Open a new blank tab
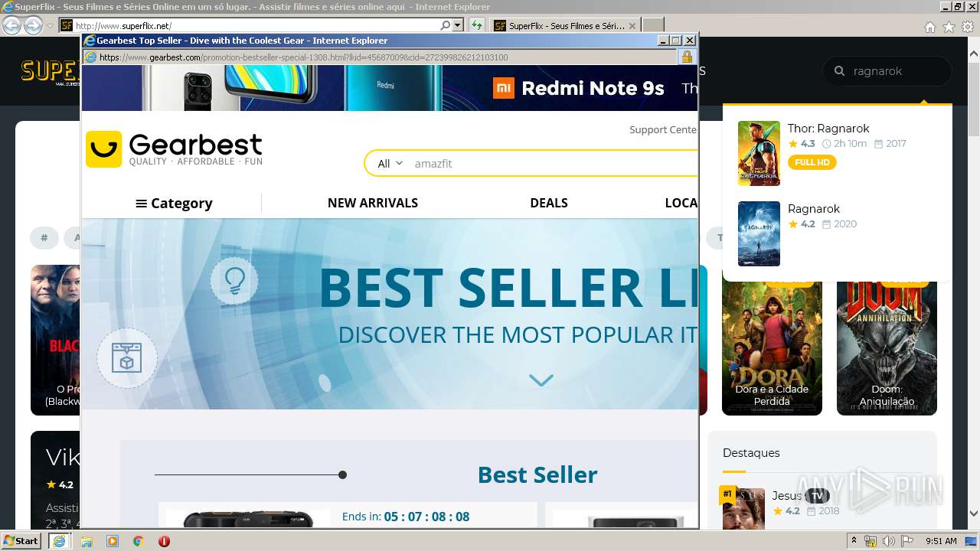This screenshot has height=551, width=980. [652, 25]
